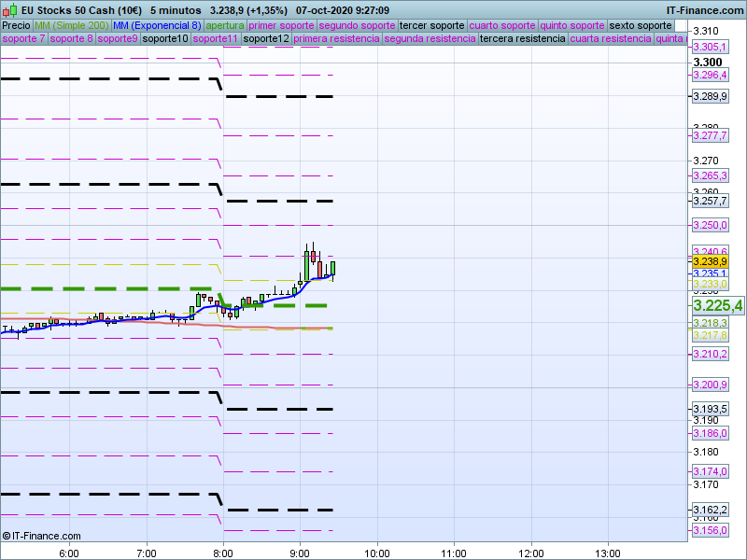Select the 'segundo soporte' label
Viewport: 747px width, 560px height.
click(x=358, y=25)
